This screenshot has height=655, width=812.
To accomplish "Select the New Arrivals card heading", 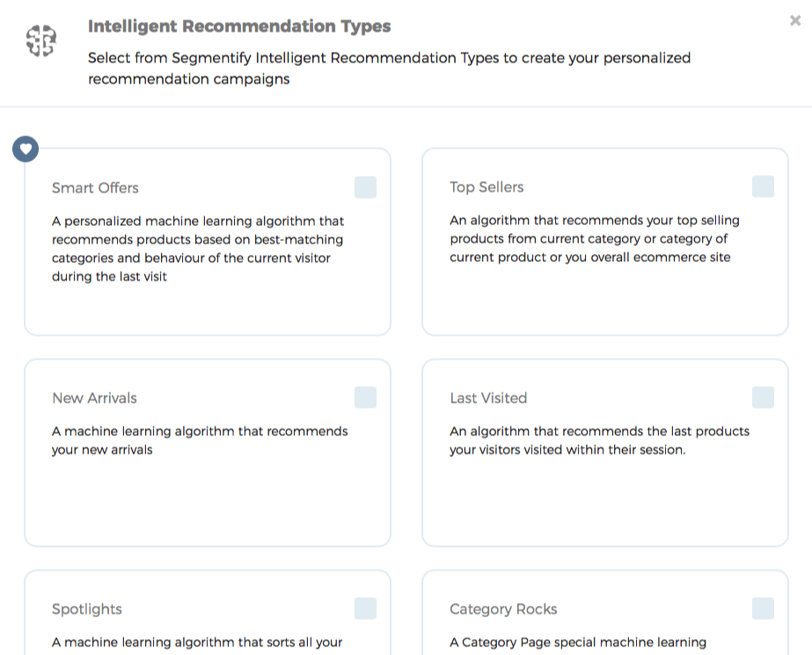I will (x=95, y=398).
